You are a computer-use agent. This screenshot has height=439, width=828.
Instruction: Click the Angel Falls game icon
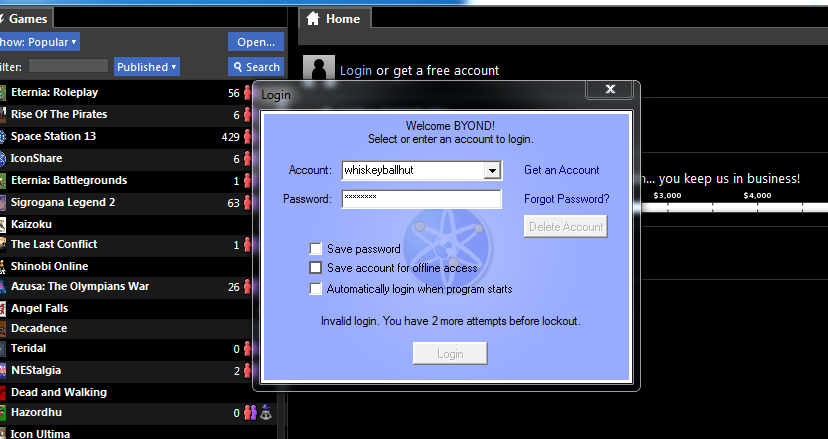coord(3,309)
